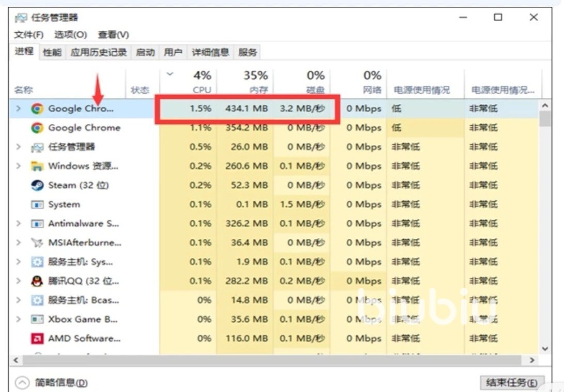Click the MSI Afterburner process icon

click(37, 243)
